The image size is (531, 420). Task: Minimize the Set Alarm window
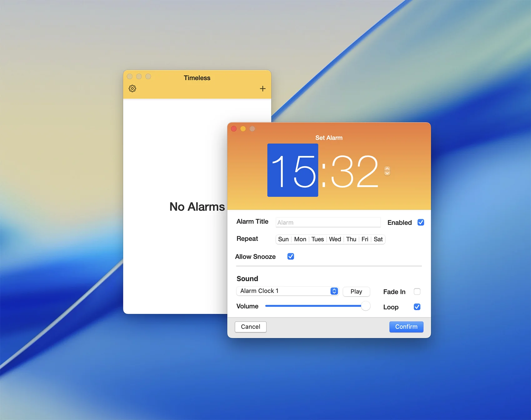[243, 129]
